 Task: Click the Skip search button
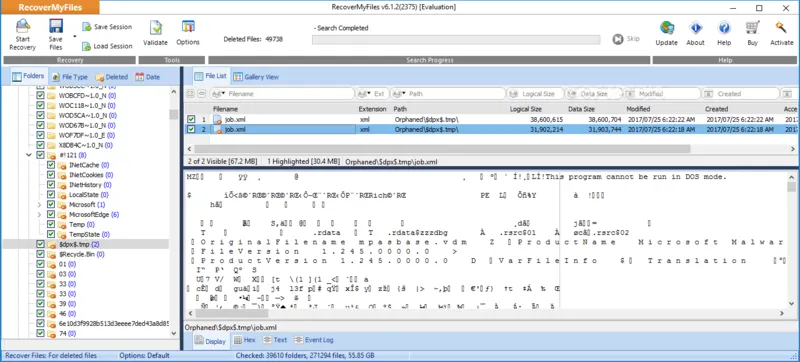coord(626,39)
